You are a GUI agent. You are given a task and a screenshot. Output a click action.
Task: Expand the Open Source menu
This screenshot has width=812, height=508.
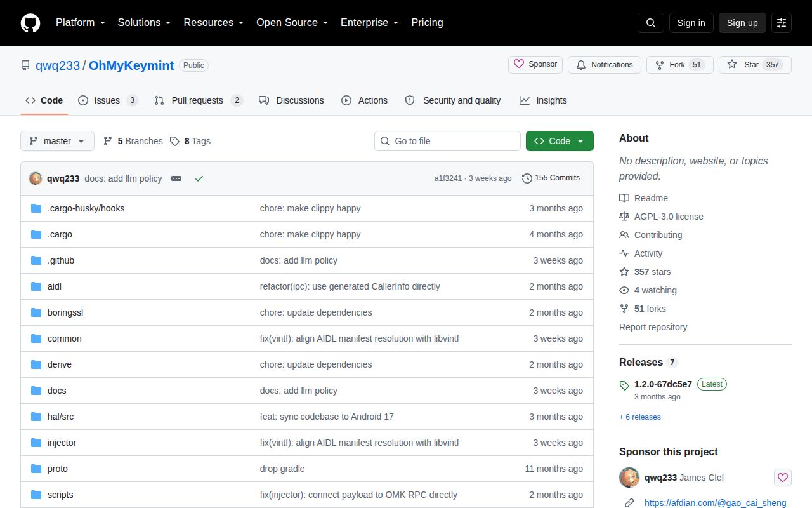(292, 23)
